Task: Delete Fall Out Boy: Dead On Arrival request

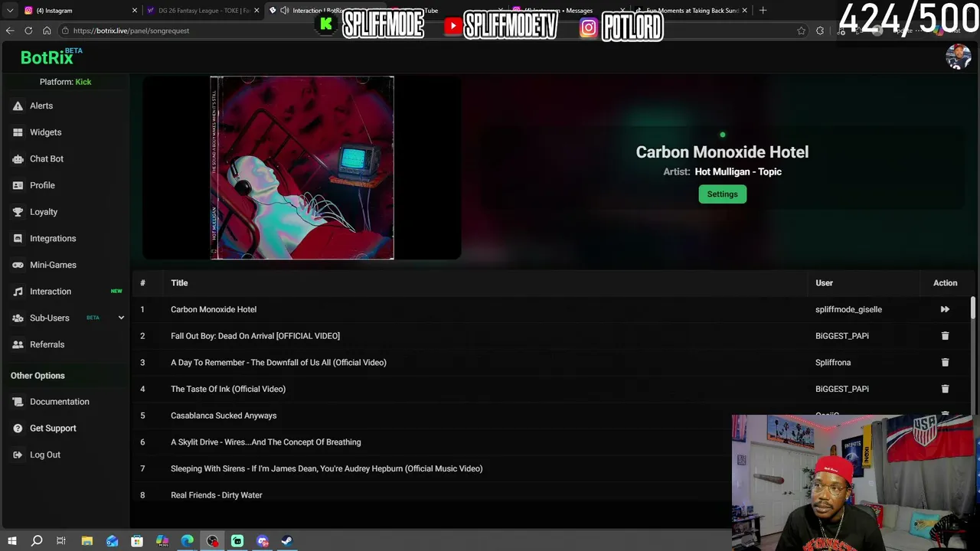Action: tap(945, 336)
